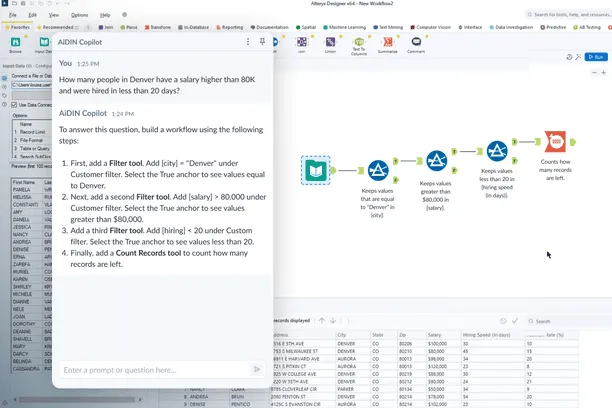This screenshot has height=408, width=612.
Task: Open the Spatial tool category tab
Action: [x=306, y=27]
